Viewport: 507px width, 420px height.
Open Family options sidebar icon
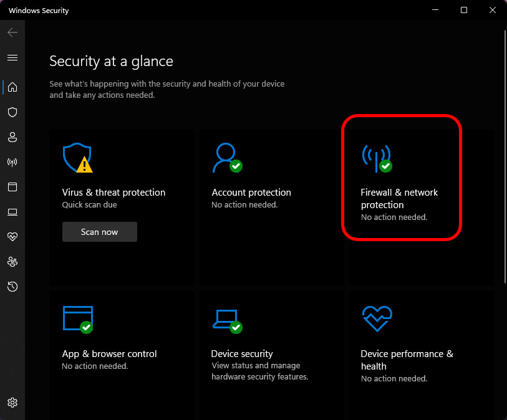pos(12,262)
